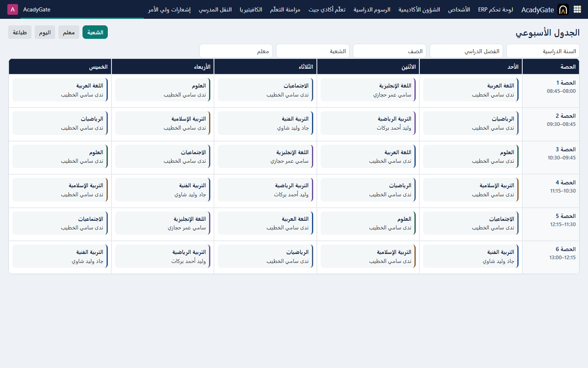Open Sunday period 6 التربية الفنية card
Image resolution: width=588 pixels, height=368 pixels.
click(471, 256)
